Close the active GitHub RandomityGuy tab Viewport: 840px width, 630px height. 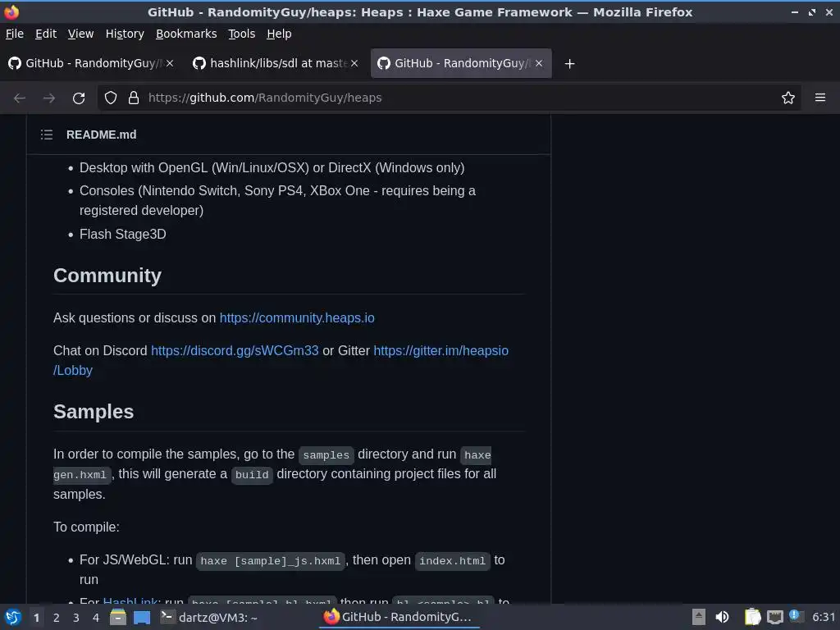pyautogui.click(x=538, y=63)
